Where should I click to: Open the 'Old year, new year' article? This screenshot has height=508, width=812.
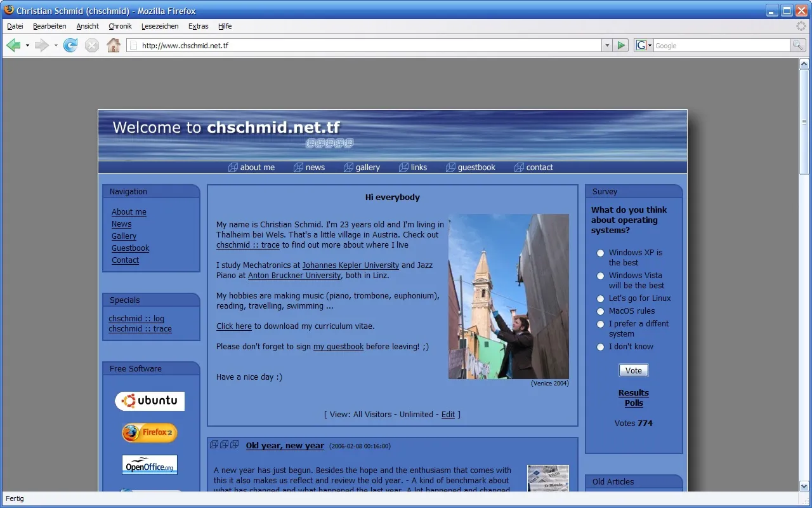pyautogui.click(x=285, y=446)
